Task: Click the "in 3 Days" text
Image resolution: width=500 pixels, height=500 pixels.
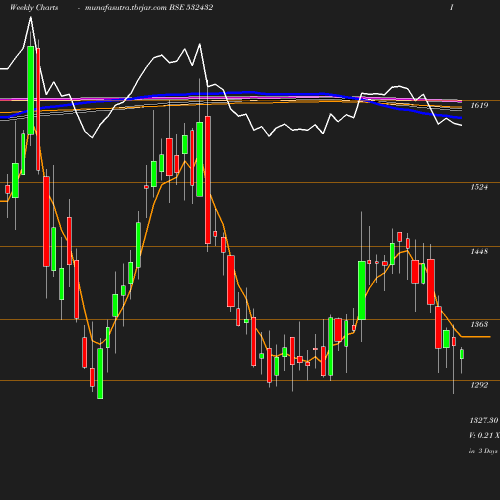Action: (483, 451)
